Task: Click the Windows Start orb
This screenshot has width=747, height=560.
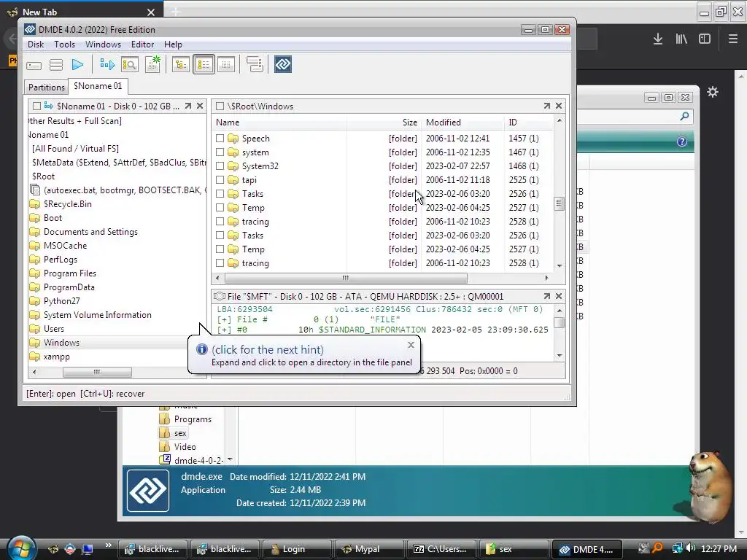Action: tap(21, 548)
